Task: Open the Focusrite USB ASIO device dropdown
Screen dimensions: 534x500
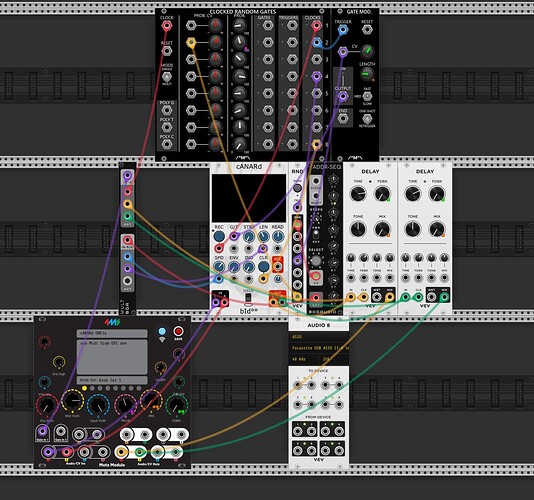Action: pyautogui.click(x=319, y=348)
